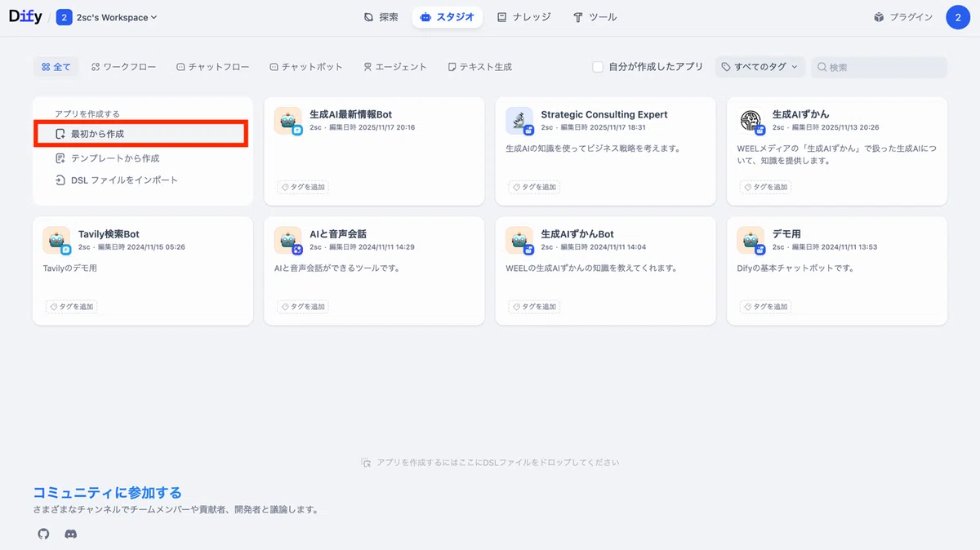Add a tag to デモ用
Screen dimensions: 980x550
(x=767, y=307)
